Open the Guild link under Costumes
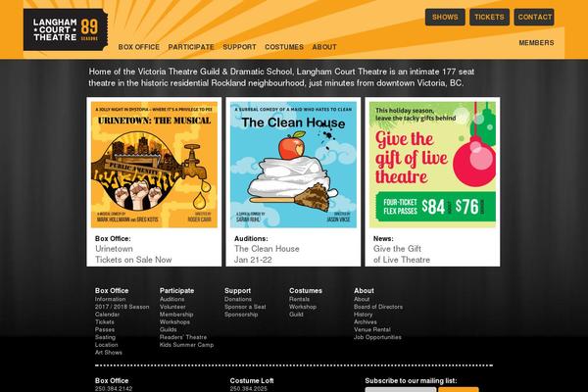This screenshot has width=588, height=392. tap(296, 315)
